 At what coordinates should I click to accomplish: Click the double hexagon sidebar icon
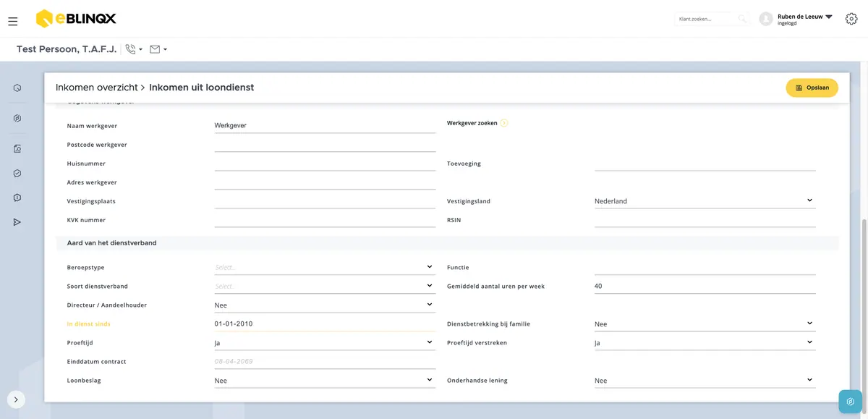(17, 119)
